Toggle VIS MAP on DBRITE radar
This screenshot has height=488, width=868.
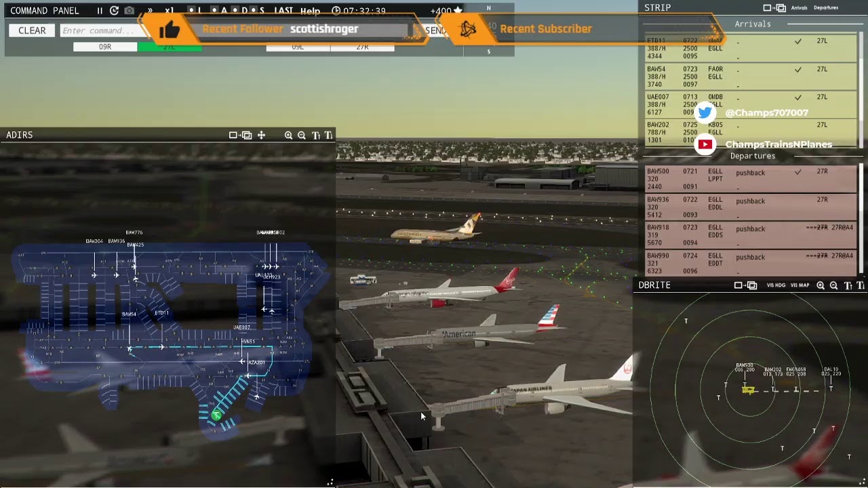(800, 285)
